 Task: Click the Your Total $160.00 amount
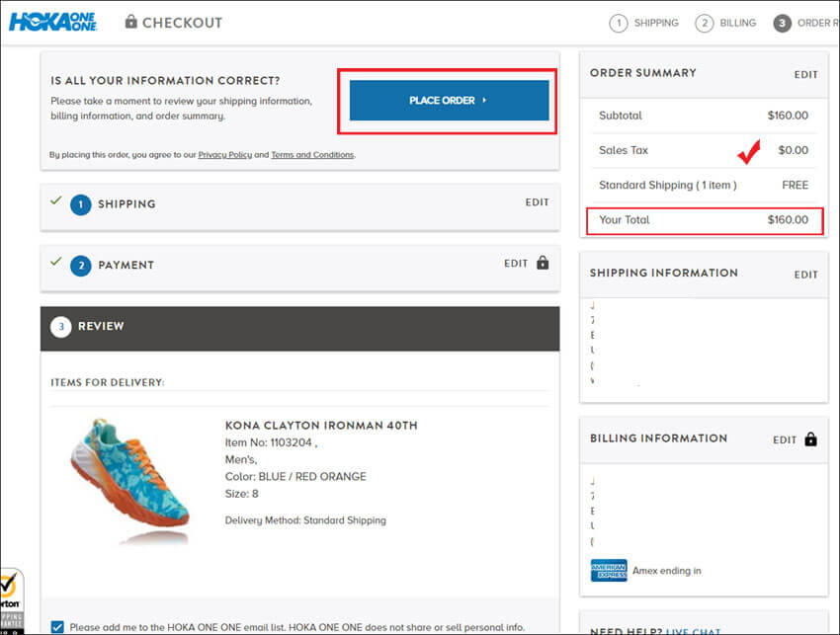788,220
